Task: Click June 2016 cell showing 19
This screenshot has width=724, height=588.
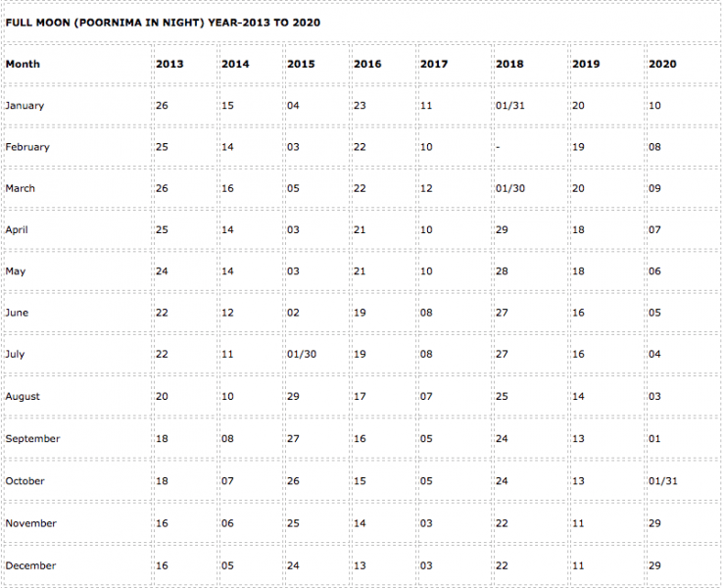Action: pyautogui.click(x=360, y=313)
